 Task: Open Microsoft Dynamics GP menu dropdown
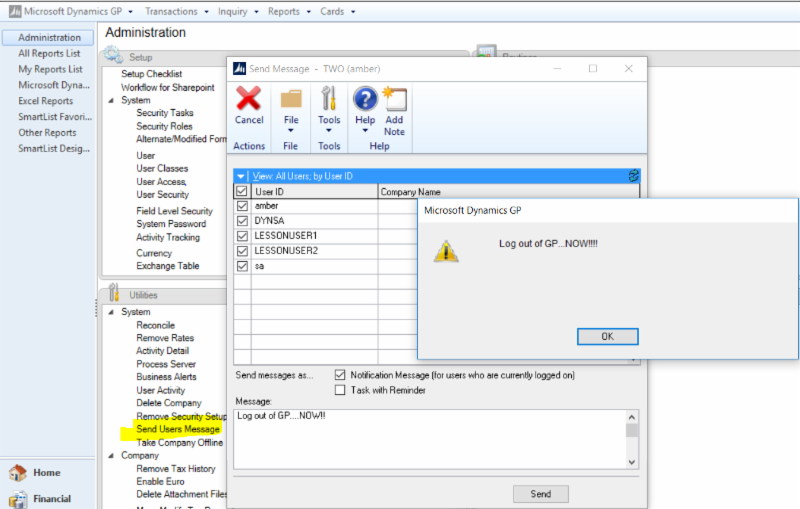[130, 12]
